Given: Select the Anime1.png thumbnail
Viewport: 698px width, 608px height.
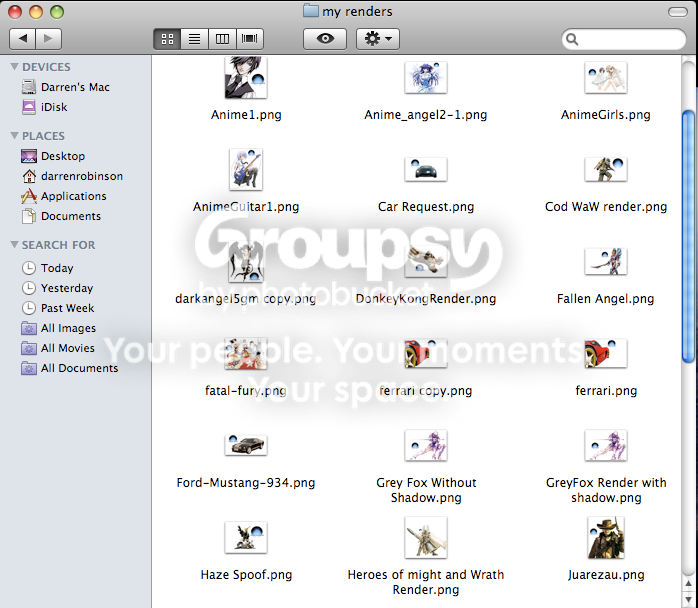Looking at the screenshot, I should click(x=246, y=77).
